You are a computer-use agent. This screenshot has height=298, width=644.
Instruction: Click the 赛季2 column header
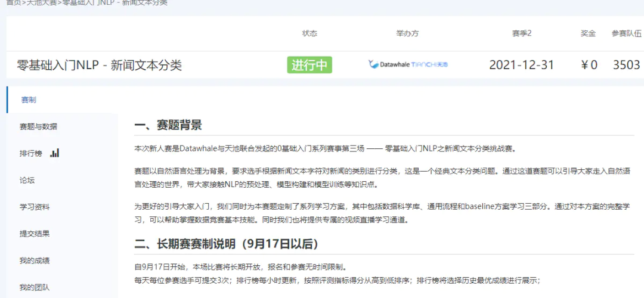[x=522, y=33]
